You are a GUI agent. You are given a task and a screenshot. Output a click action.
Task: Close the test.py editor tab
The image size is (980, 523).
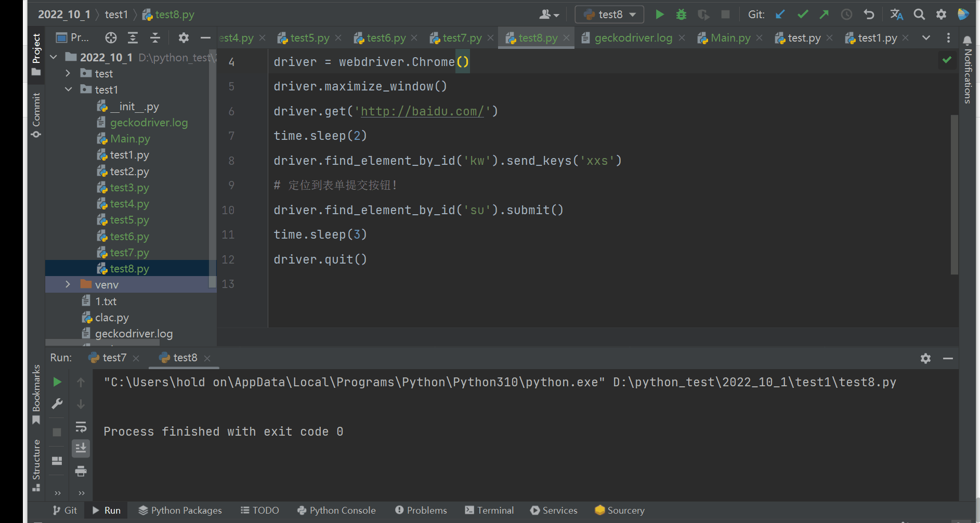829,37
